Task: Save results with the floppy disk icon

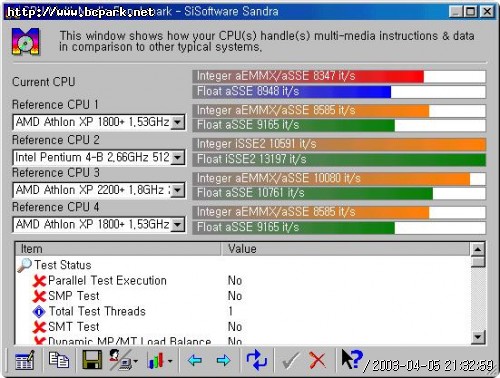Action: (x=92, y=359)
